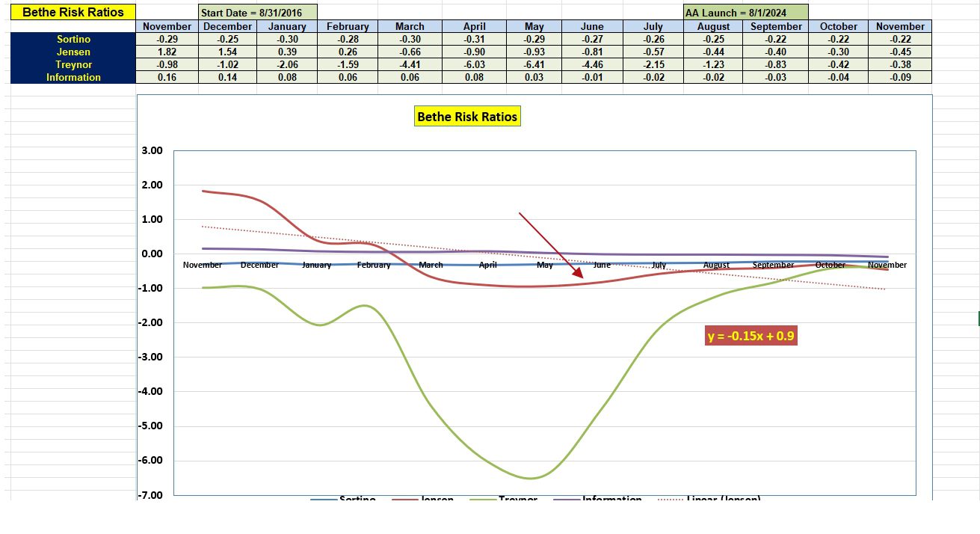Select Information value 0.14
The image size is (980, 534).
coord(227,77)
